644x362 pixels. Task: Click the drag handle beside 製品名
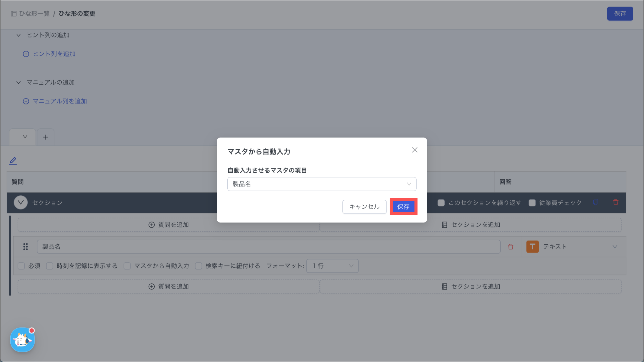coord(25,247)
